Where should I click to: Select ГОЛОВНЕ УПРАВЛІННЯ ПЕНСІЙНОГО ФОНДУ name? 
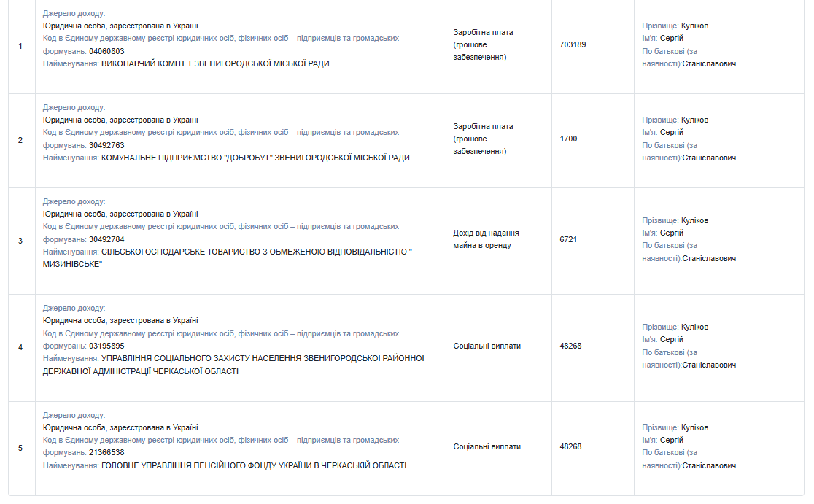click(x=254, y=465)
